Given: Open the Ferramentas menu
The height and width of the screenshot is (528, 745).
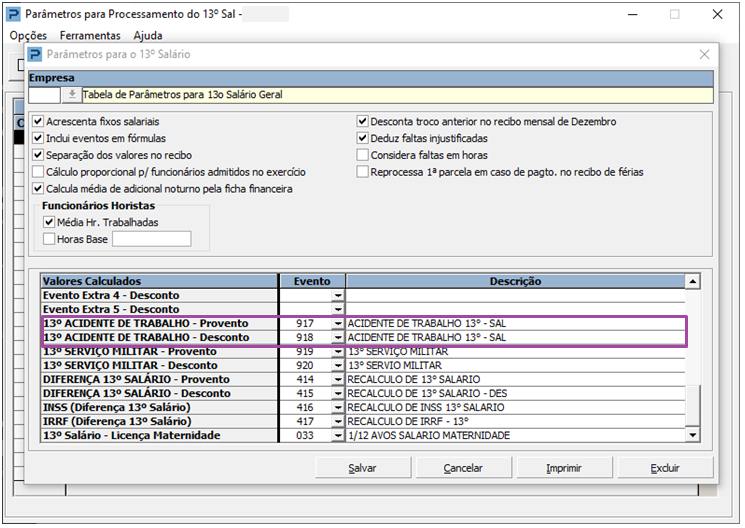Looking at the screenshot, I should click(x=90, y=35).
